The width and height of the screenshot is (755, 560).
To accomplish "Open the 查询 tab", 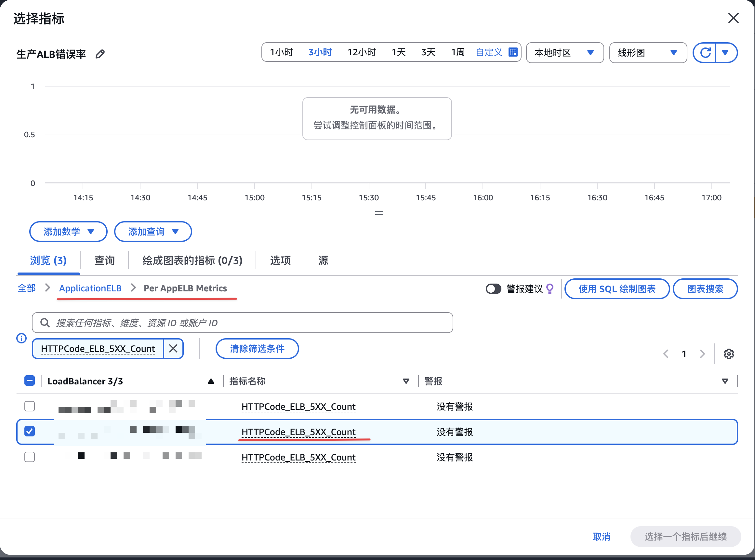I will tap(104, 260).
